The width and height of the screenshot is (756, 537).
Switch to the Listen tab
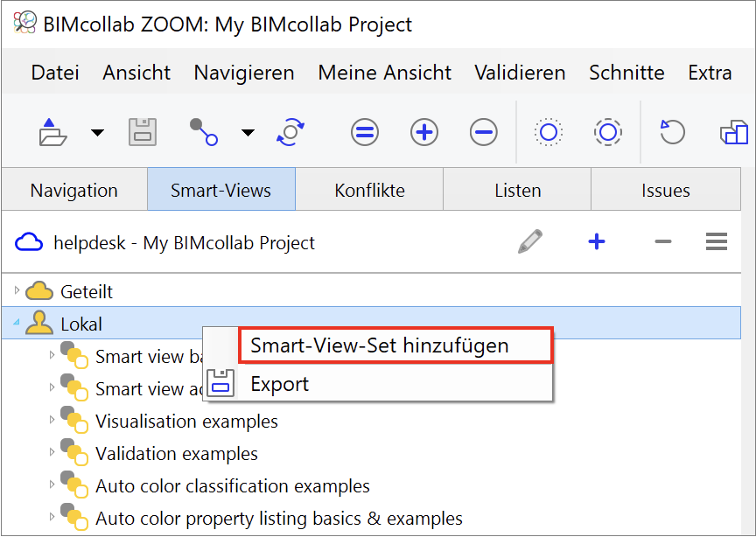517,190
